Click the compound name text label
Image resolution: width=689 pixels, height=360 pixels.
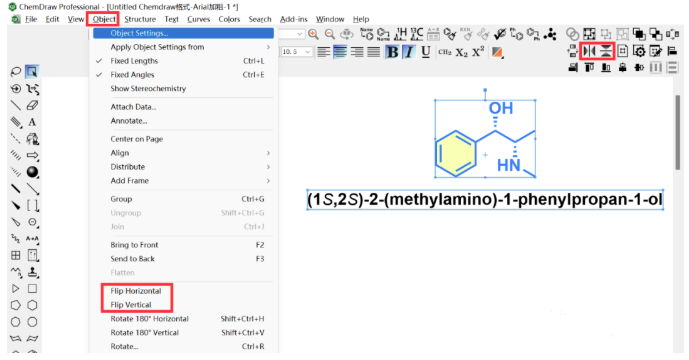(485, 200)
